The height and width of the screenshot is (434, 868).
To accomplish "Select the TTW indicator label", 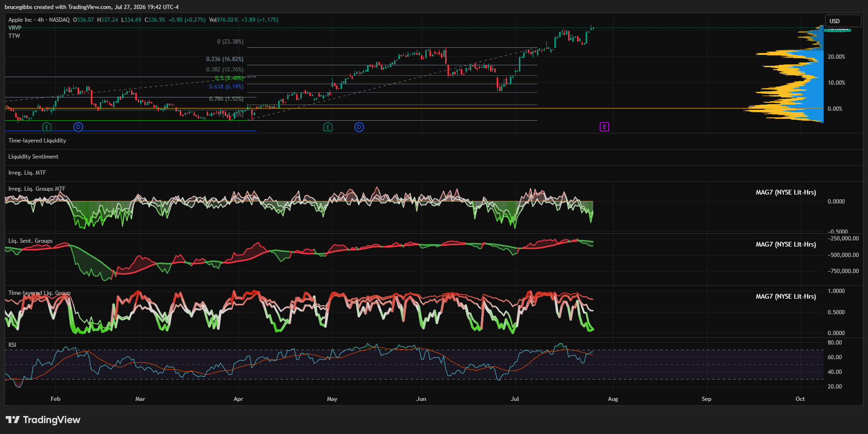I will pos(14,36).
